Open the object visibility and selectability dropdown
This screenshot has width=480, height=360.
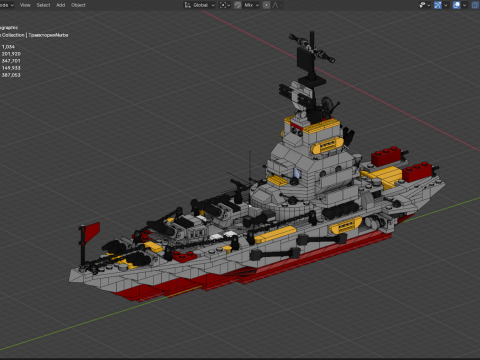(x=424, y=5)
